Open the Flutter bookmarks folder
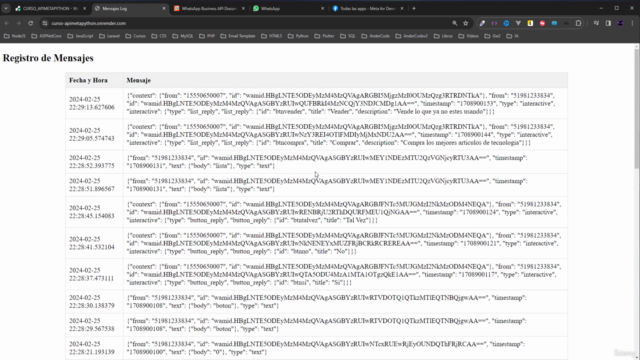Screen dimensions: 640x360 [x=324, y=36]
